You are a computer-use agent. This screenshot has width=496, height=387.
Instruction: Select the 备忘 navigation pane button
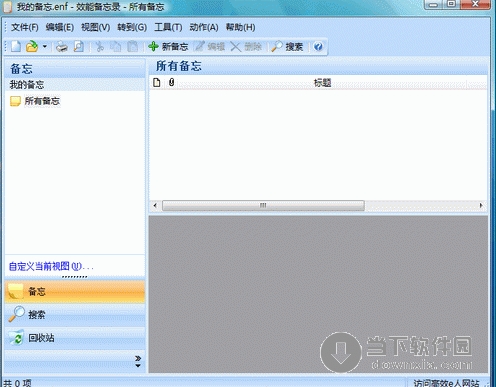75,291
